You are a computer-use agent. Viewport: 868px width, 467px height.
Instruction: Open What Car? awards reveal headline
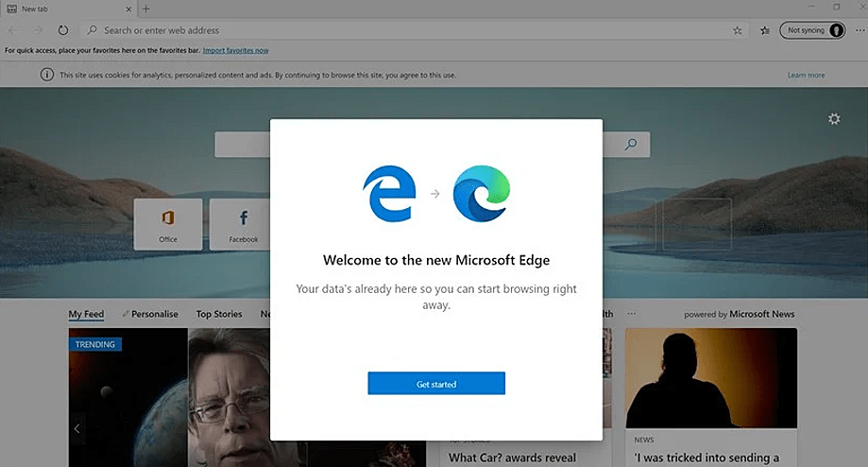pos(512,458)
